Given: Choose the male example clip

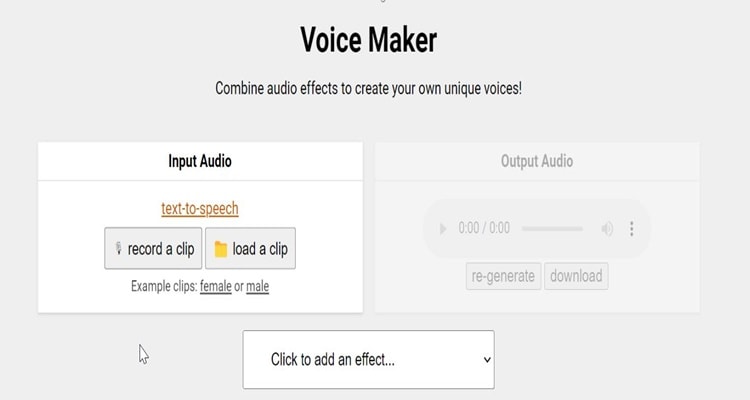Looking at the screenshot, I should pyautogui.click(x=257, y=286).
